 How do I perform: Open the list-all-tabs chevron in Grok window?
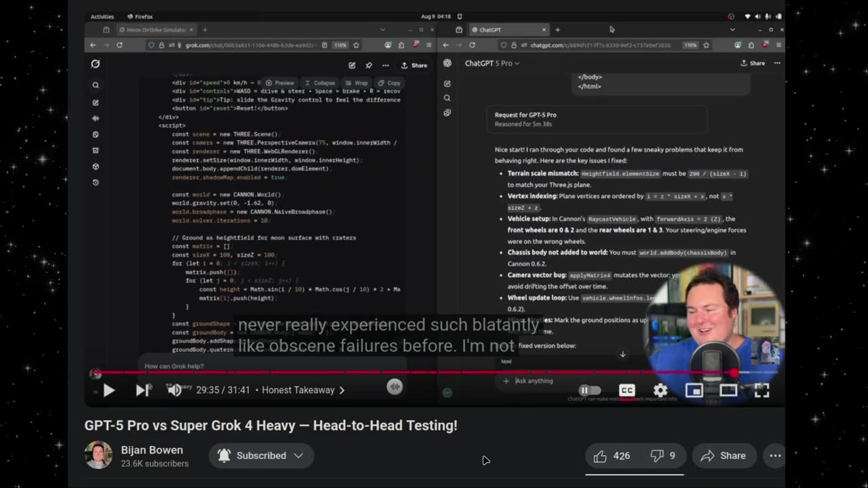382,30
